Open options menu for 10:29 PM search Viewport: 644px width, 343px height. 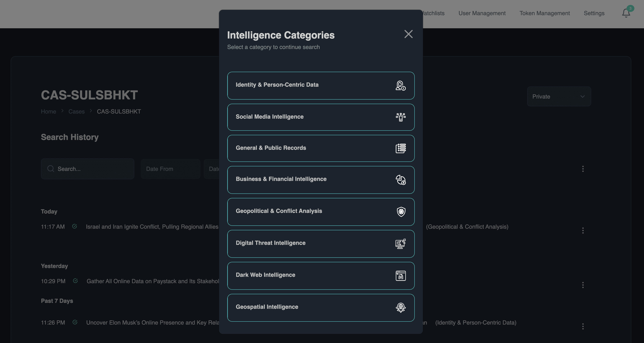click(583, 285)
